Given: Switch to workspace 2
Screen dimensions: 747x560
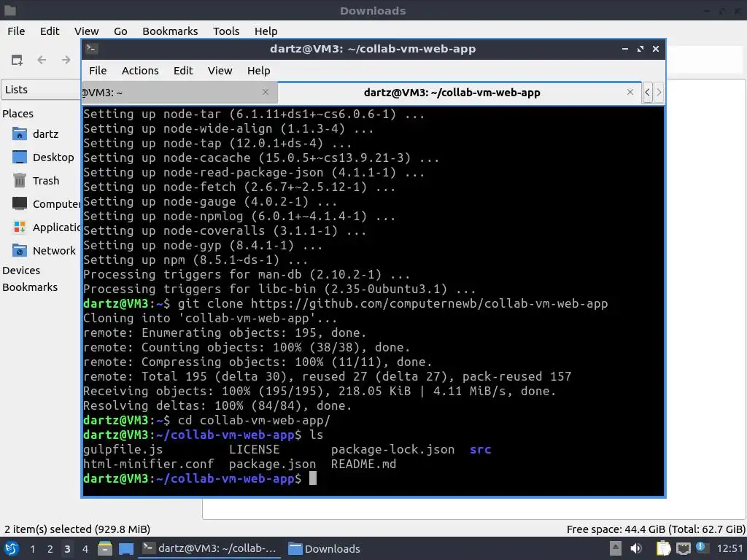Looking at the screenshot, I should point(50,549).
